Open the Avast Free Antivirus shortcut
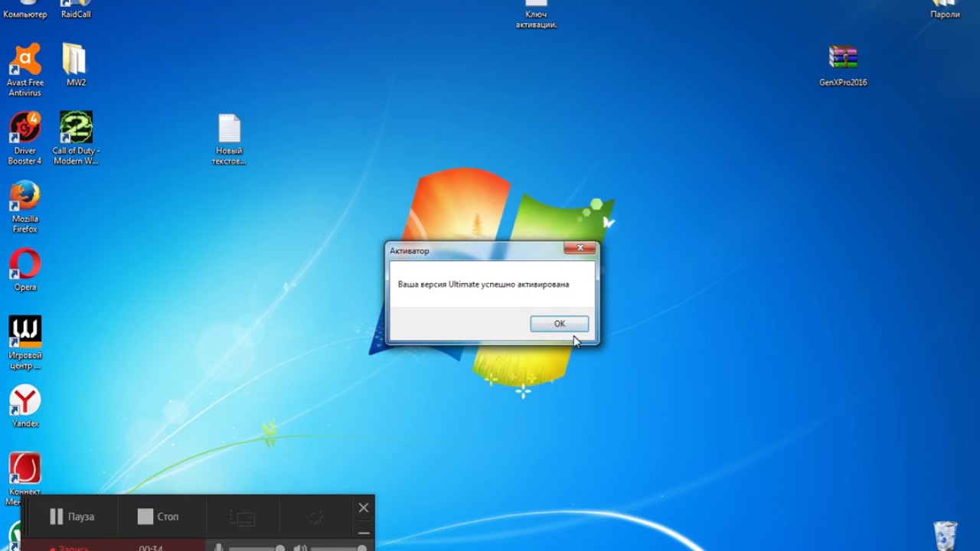This screenshot has width=980, height=551. click(25, 70)
